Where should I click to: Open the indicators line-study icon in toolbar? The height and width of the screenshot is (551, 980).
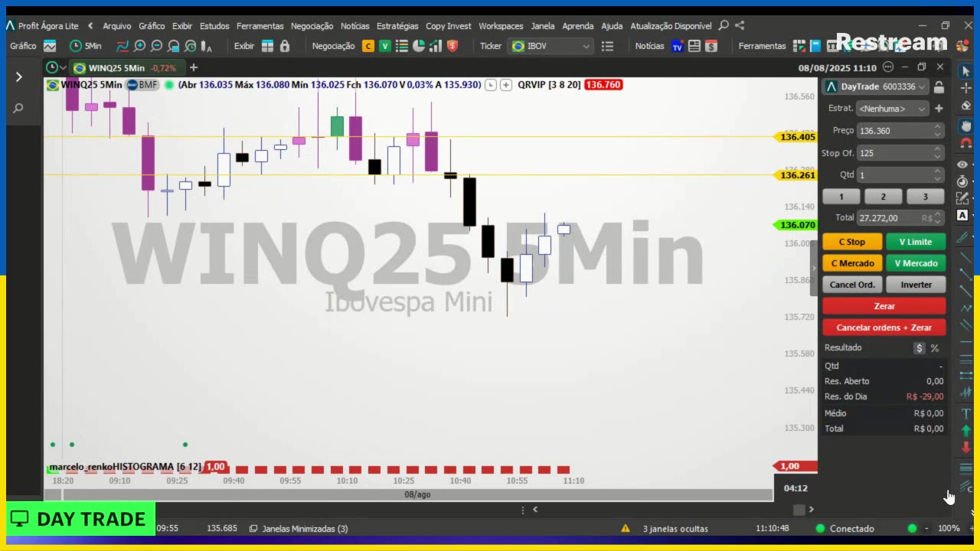(x=122, y=46)
